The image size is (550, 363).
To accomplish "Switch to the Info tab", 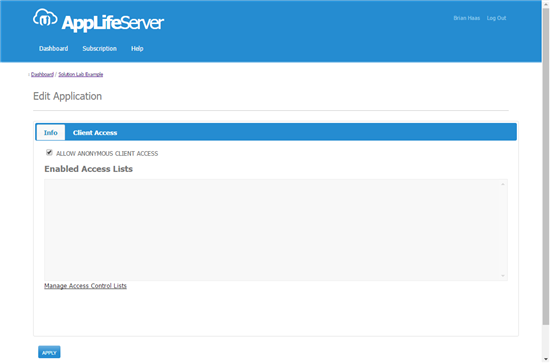I will point(51,133).
